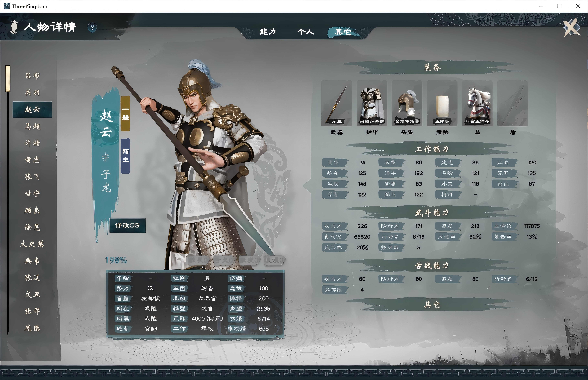
Task: Select the 白鳞少将铠 armor slot
Action: [x=372, y=103]
